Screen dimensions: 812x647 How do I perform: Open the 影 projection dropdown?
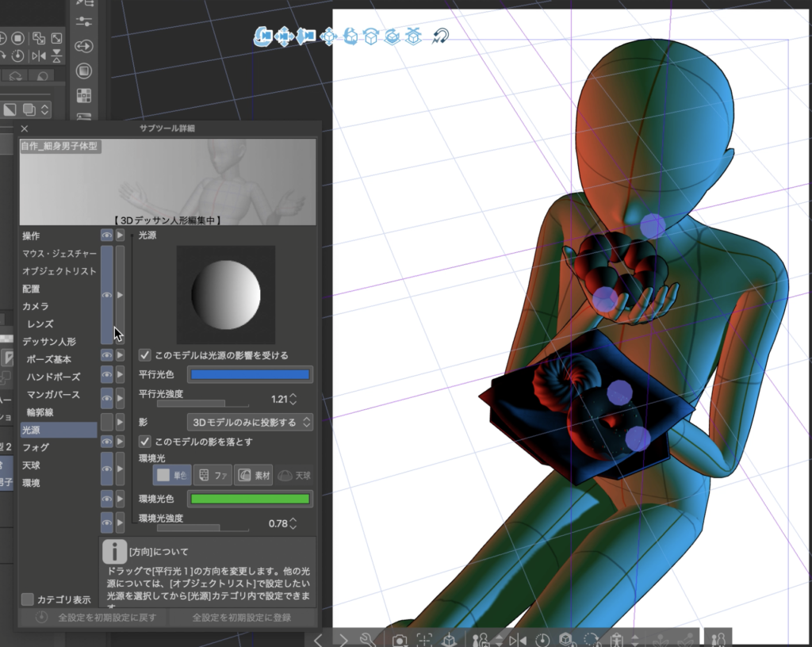250,422
